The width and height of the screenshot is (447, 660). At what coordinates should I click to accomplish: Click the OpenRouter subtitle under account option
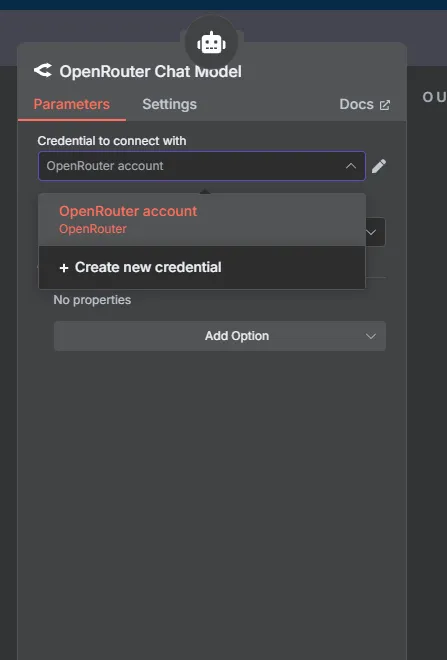[93, 229]
